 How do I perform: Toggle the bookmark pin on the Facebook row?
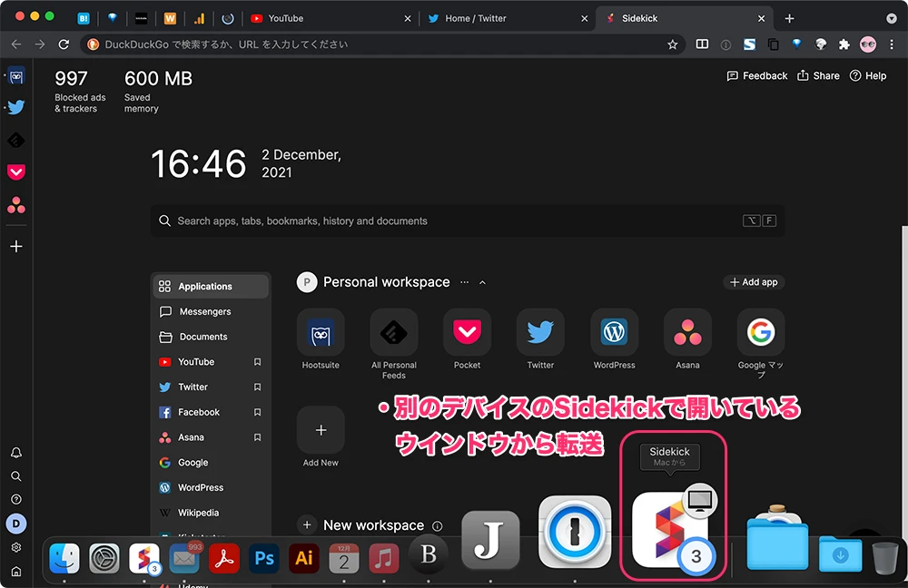(257, 413)
